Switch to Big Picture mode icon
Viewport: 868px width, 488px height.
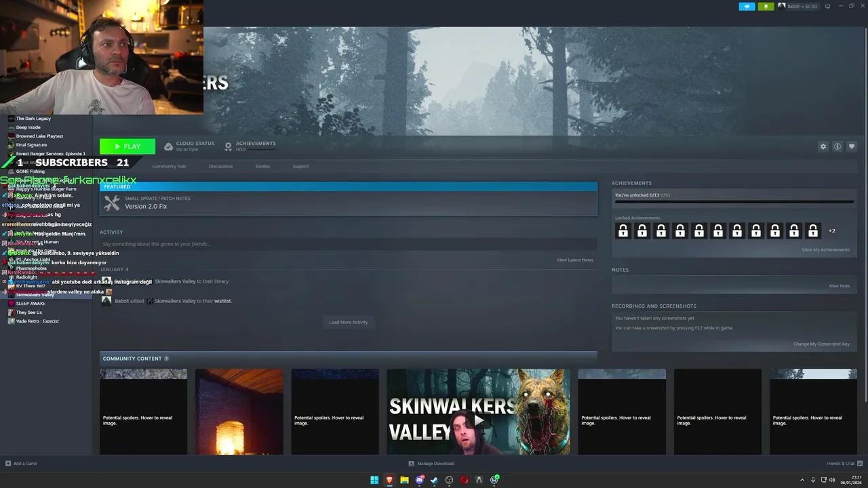click(x=827, y=6)
